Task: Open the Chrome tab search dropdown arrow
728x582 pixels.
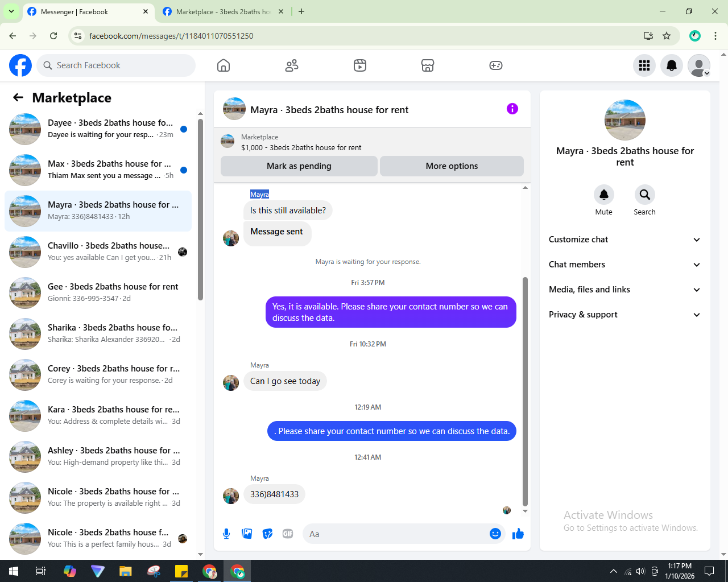Action: 11,11
